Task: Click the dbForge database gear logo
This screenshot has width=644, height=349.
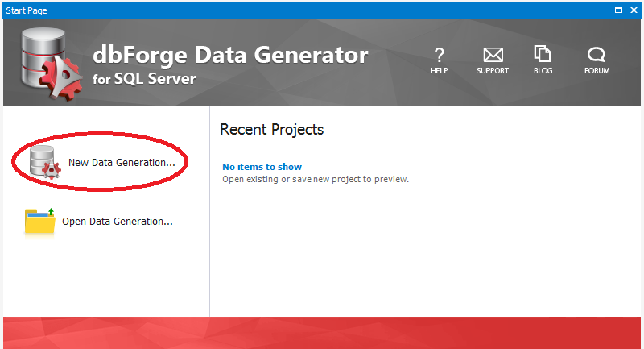Action: coord(51,64)
